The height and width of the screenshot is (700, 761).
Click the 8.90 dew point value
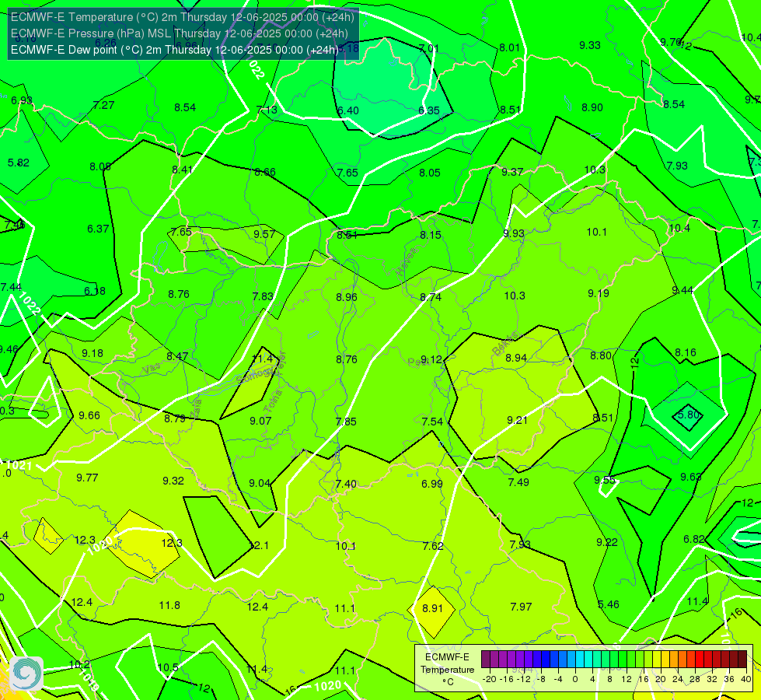(592, 107)
